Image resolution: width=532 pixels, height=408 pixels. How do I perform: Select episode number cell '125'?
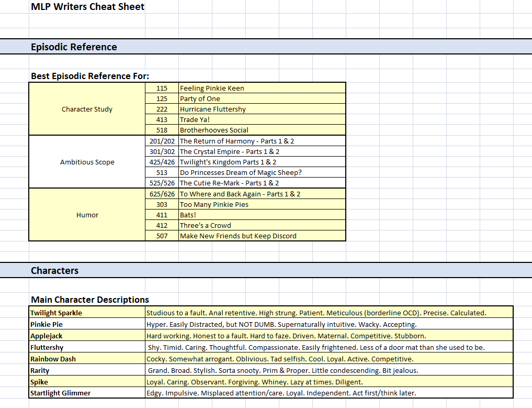click(x=162, y=98)
